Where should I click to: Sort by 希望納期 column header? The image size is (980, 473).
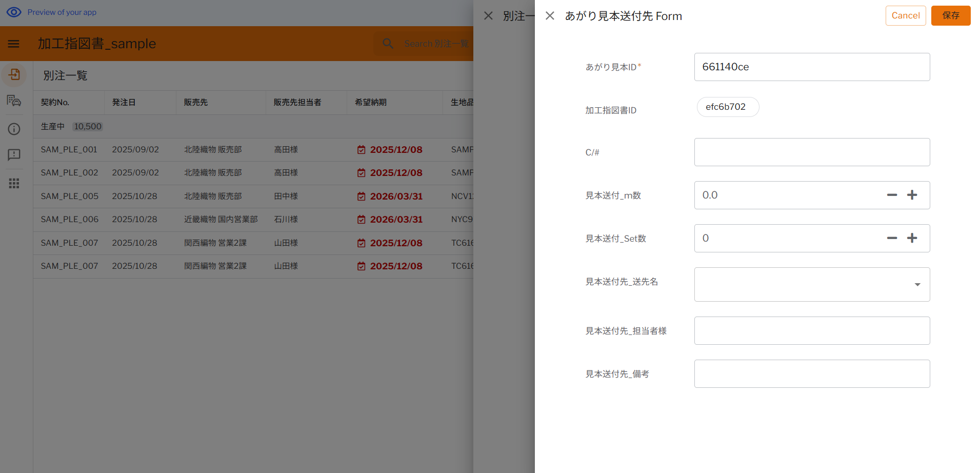[x=371, y=103]
